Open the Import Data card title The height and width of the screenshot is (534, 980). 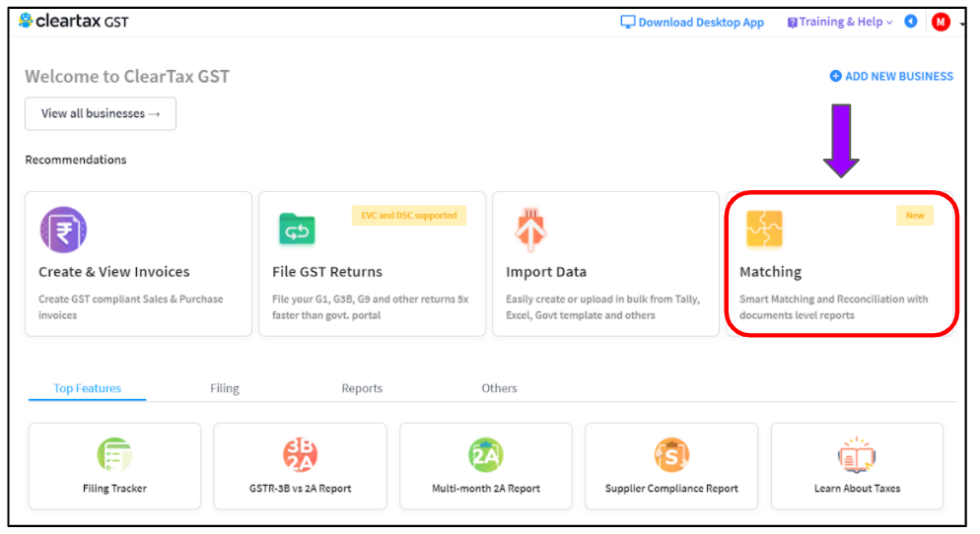(545, 272)
